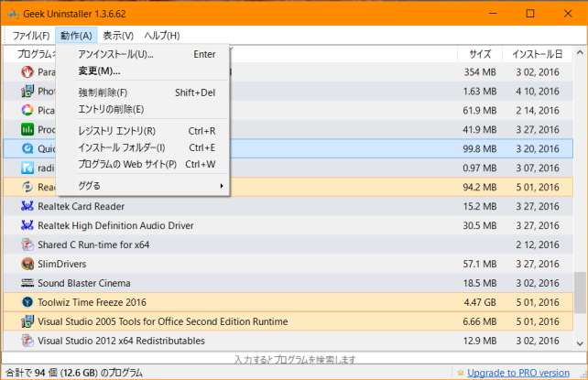The height and width of the screenshot is (380, 588).
Task: Select エントリの削除(E) menu entry
Action: 143,109
